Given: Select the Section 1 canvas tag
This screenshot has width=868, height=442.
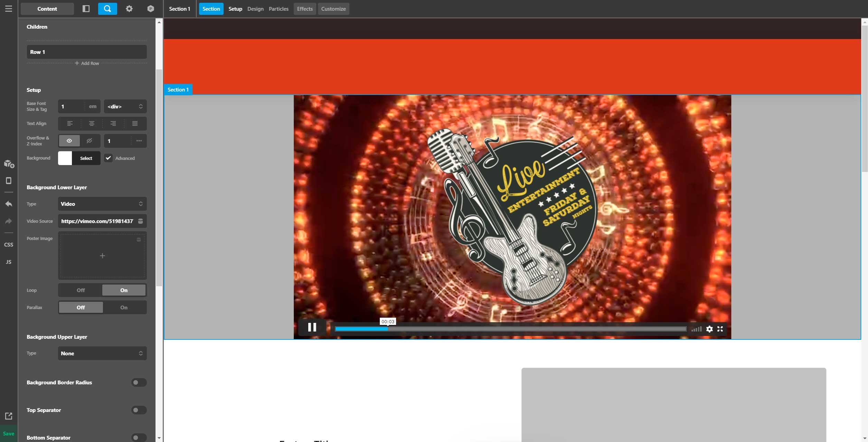Looking at the screenshot, I should [x=178, y=89].
